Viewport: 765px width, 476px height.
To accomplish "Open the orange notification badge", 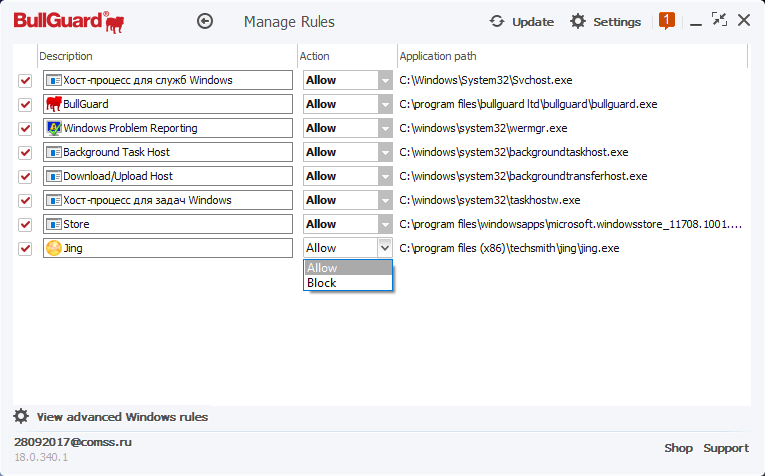I will pyautogui.click(x=667, y=20).
